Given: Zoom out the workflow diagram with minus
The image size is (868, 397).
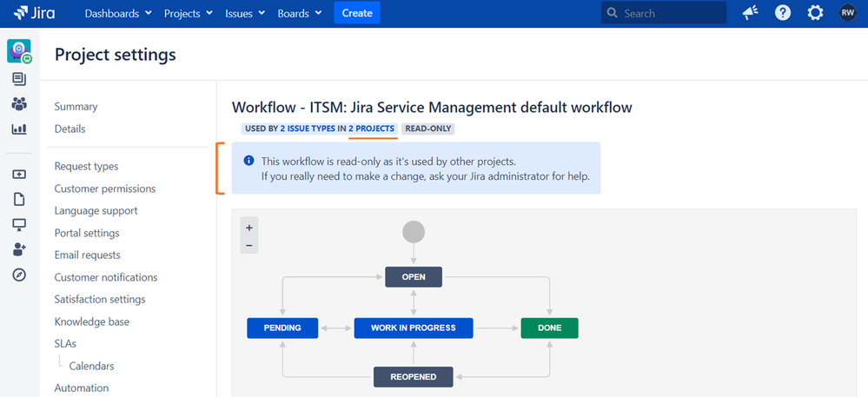Looking at the screenshot, I should click(x=249, y=245).
